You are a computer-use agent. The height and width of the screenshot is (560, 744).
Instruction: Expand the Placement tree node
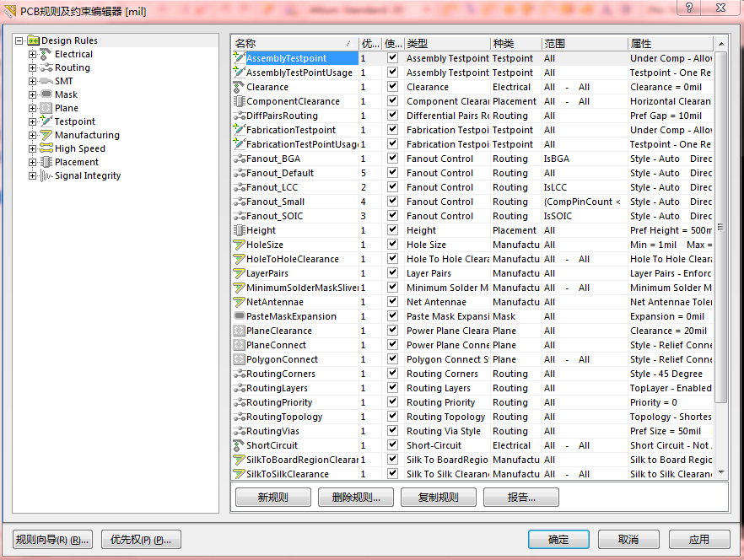[33, 162]
